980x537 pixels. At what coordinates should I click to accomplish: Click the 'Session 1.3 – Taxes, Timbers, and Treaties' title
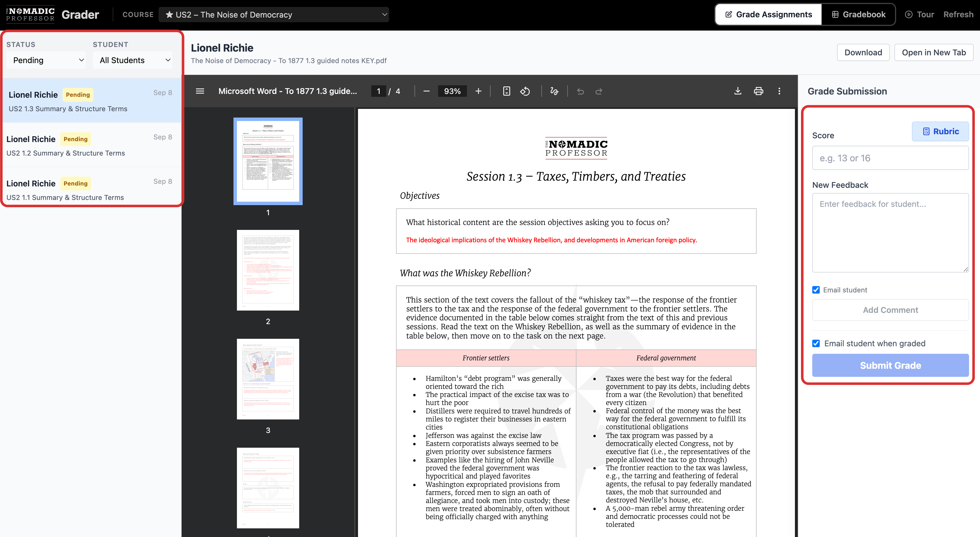(576, 177)
